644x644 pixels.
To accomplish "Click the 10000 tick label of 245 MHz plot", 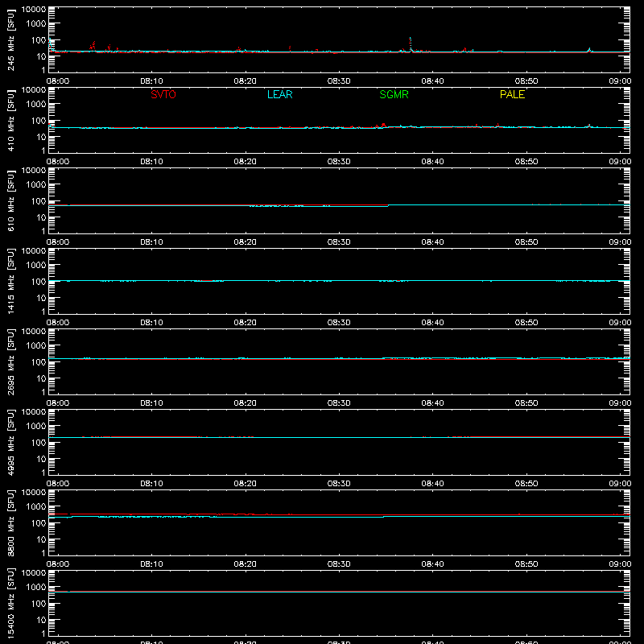I will coord(34,10).
